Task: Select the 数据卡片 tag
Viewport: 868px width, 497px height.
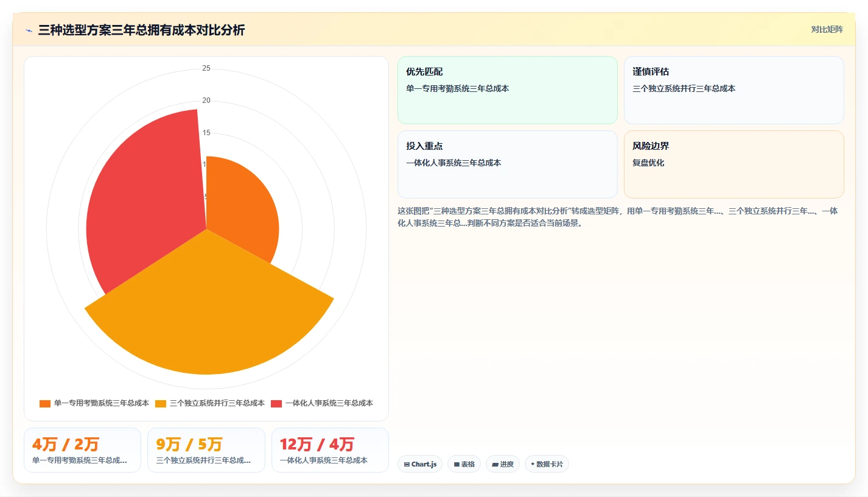Action: tap(547, 464)
